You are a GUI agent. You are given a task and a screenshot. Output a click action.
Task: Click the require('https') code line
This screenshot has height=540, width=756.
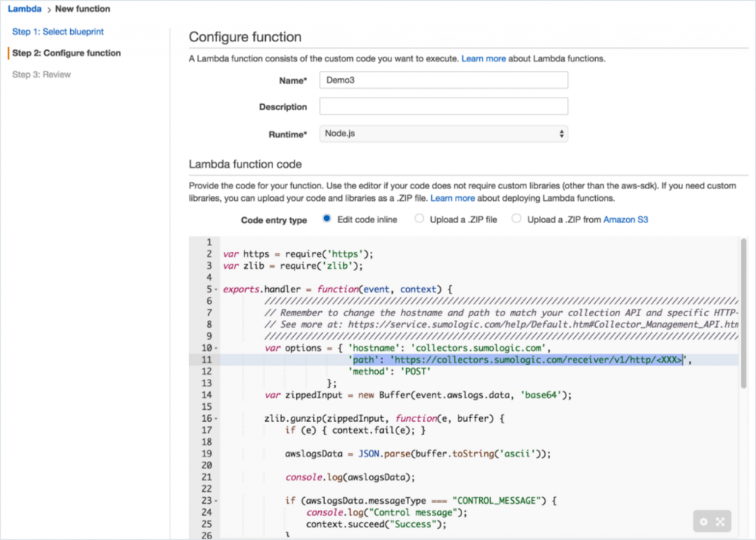click(298, 254)
